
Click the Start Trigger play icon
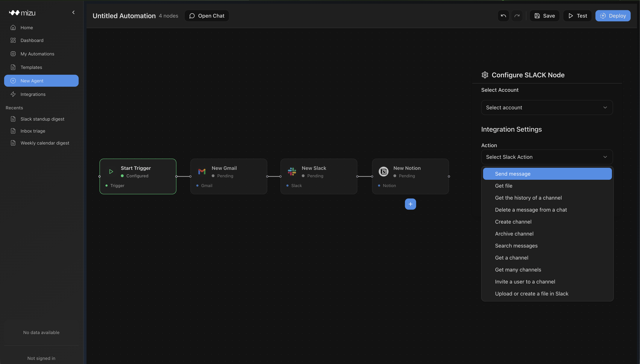coord(111,172)
